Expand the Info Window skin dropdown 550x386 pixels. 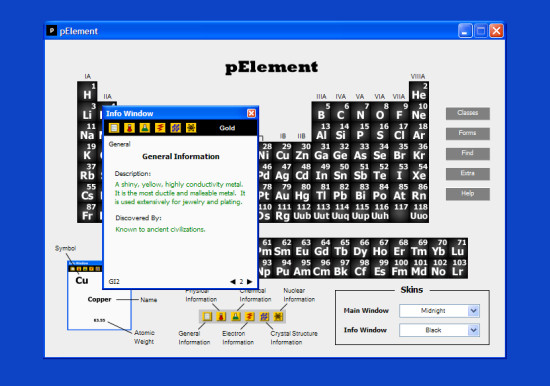[x=474, y=330]
